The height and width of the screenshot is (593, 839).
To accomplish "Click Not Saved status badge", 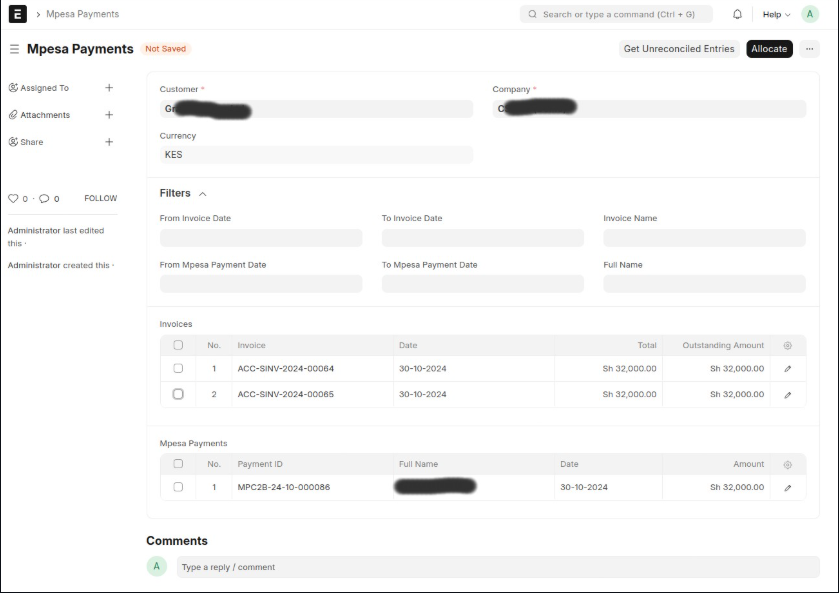I will [x=166, y=49].
